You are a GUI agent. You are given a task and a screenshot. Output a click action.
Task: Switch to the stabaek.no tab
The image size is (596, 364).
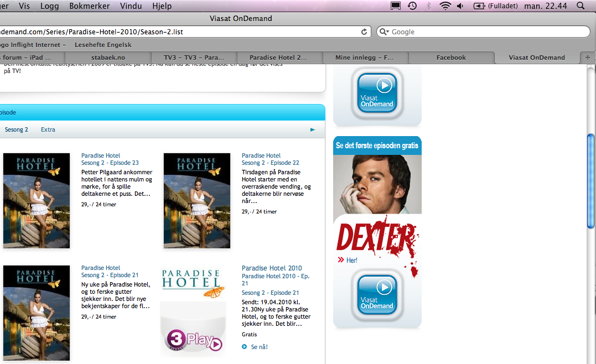pyautogui.click(x=108, y=58)
